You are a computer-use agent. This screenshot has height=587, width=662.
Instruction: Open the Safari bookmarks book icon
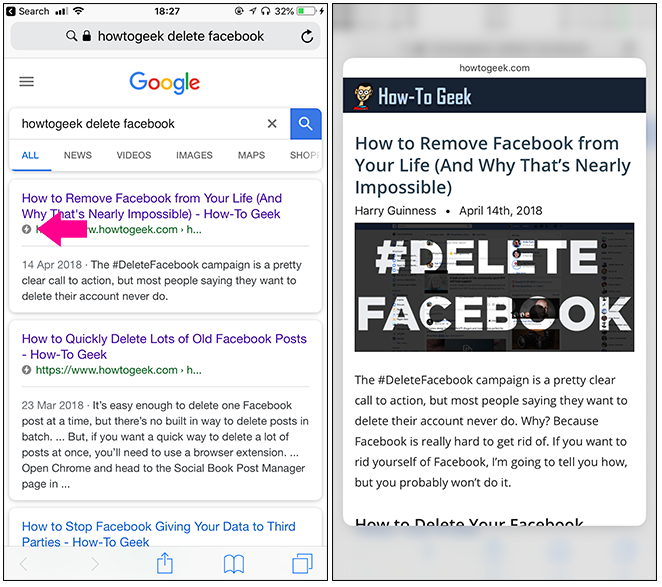click(234, 564)
